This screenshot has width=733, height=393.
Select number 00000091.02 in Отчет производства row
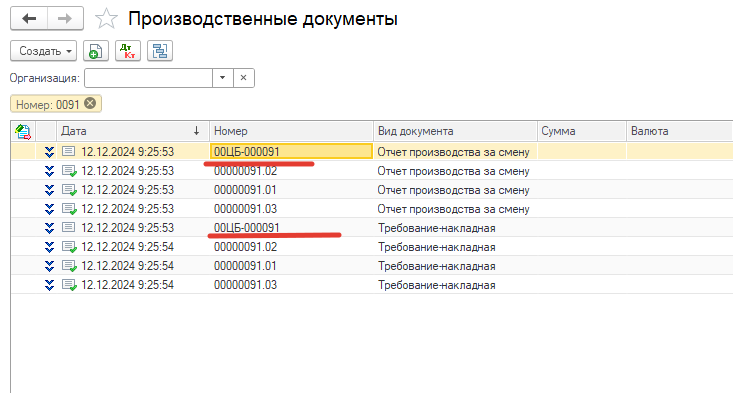[245, 171]
